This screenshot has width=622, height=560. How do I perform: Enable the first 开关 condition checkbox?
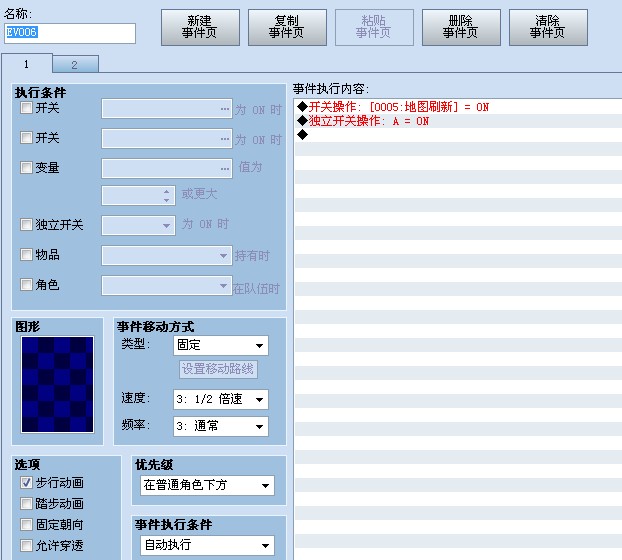click(x=26, y=108)
